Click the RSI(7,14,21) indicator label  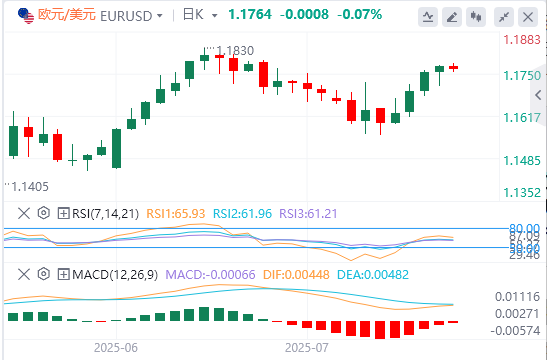(105, 213)
